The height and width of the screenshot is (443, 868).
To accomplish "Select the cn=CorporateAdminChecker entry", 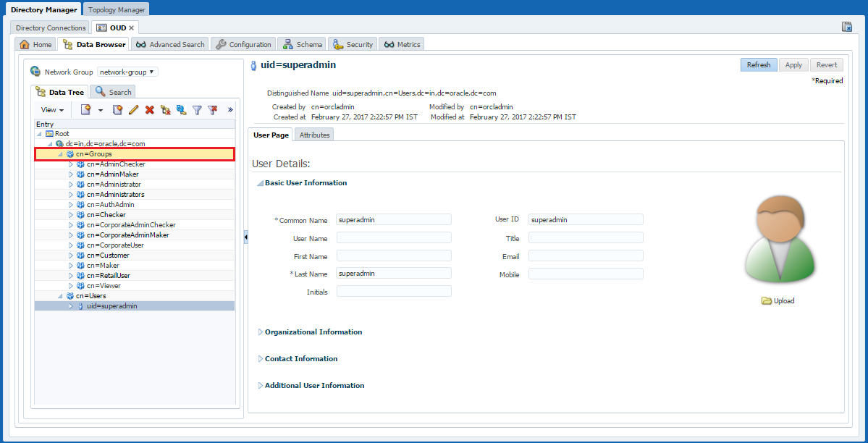I will pos(131,225).
